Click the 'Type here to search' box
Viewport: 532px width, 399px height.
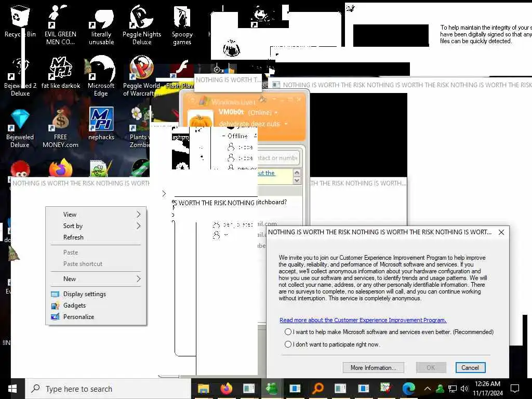109,389
